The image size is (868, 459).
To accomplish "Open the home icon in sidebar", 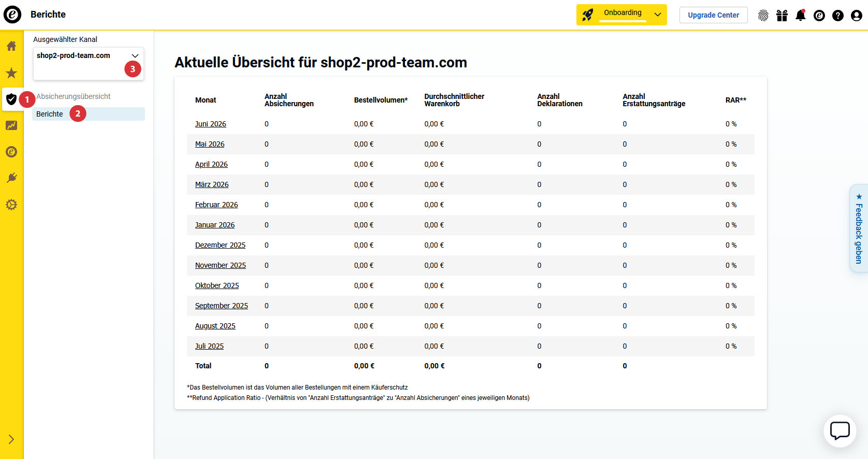I will [11, 46].
